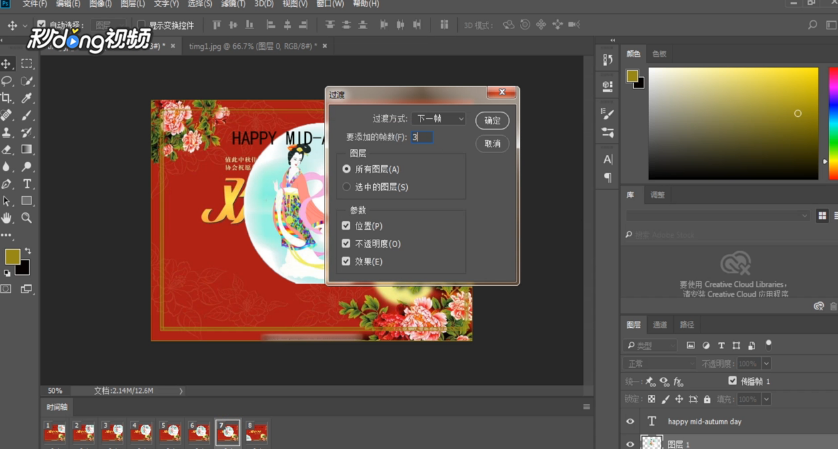The image size is (838, 449).
Task: Select frame 1 in the timeline
Action: pyautogui.click(x=55, y=433)
